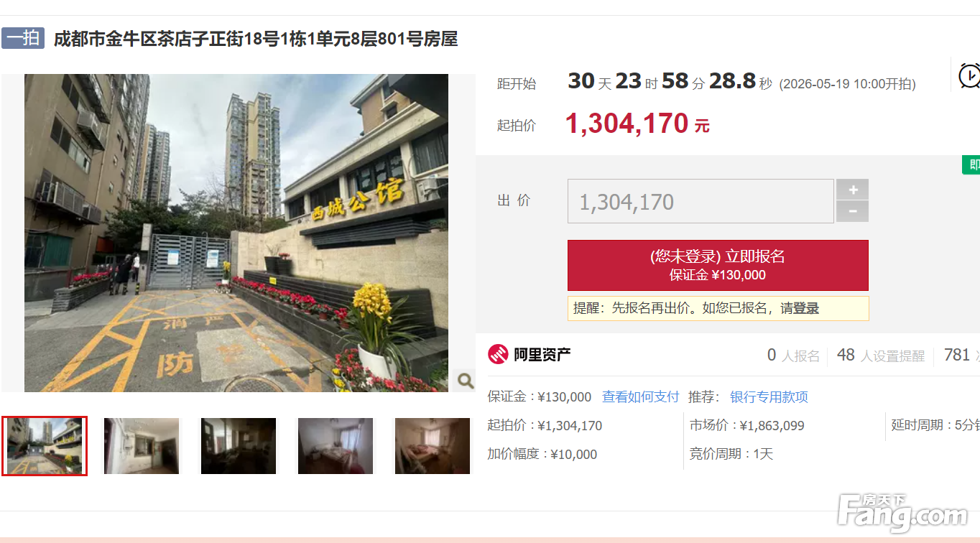Open 银行专用款项 recommendation link

point(769,396)
